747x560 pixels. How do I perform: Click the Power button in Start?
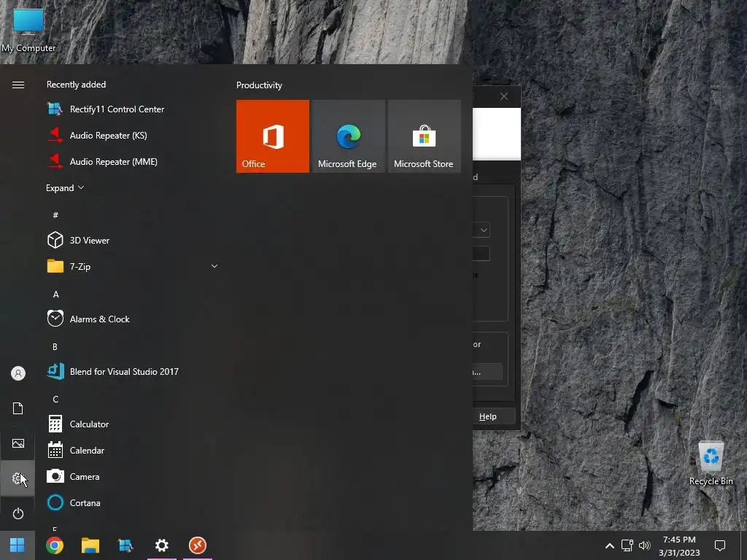tap(18, 513)
